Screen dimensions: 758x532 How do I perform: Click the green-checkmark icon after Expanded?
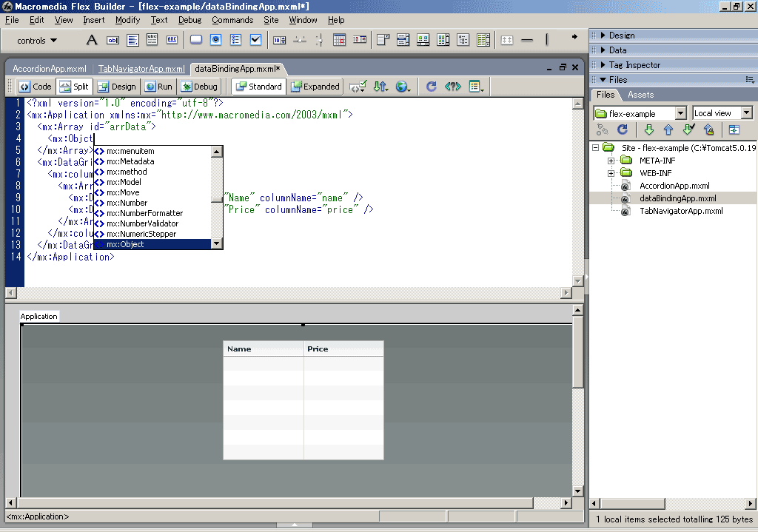click(x=358, y=87)
